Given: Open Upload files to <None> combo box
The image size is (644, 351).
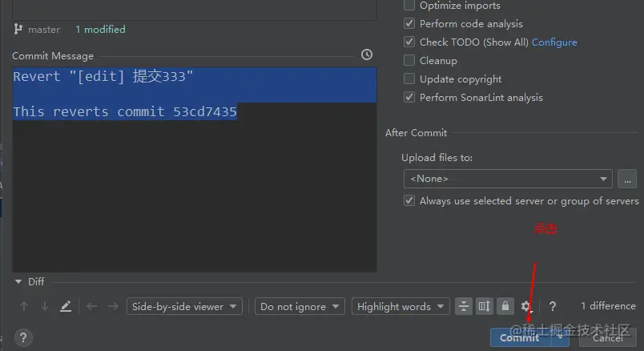Looking at the screenshot, I should [x=508, y=179].
